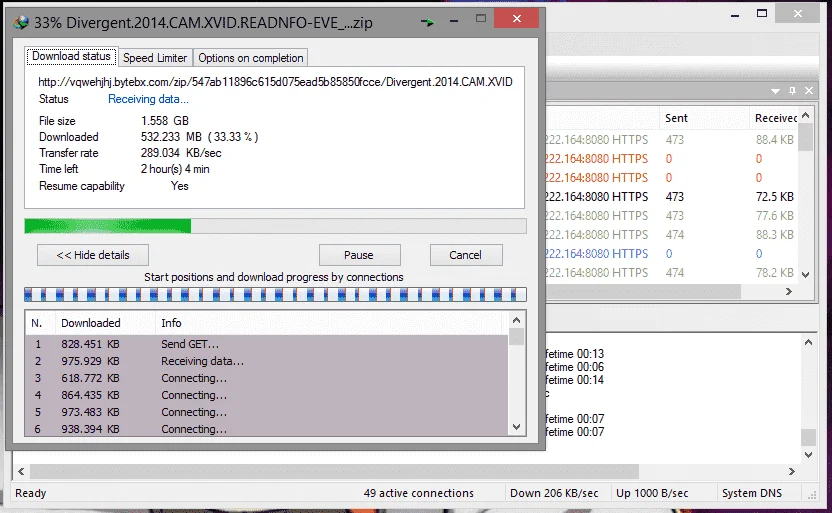Select connection 4 row 864.435 KB
This screenshot has height=513, width=832.
[x=267, y=395]
